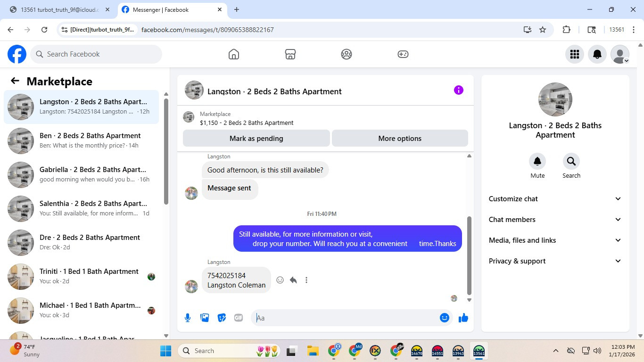Open conversation information purple icon
644x362 pixels.
click(459, 90)
